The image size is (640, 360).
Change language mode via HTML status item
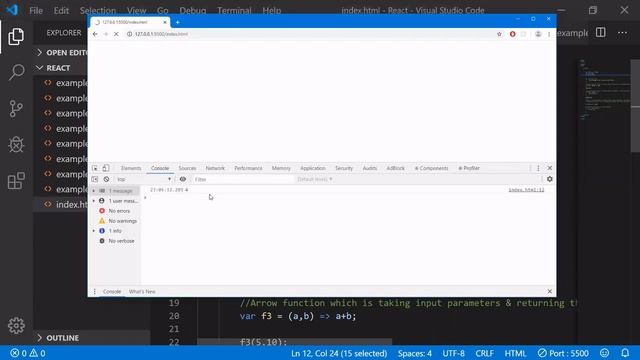(515, 353)
